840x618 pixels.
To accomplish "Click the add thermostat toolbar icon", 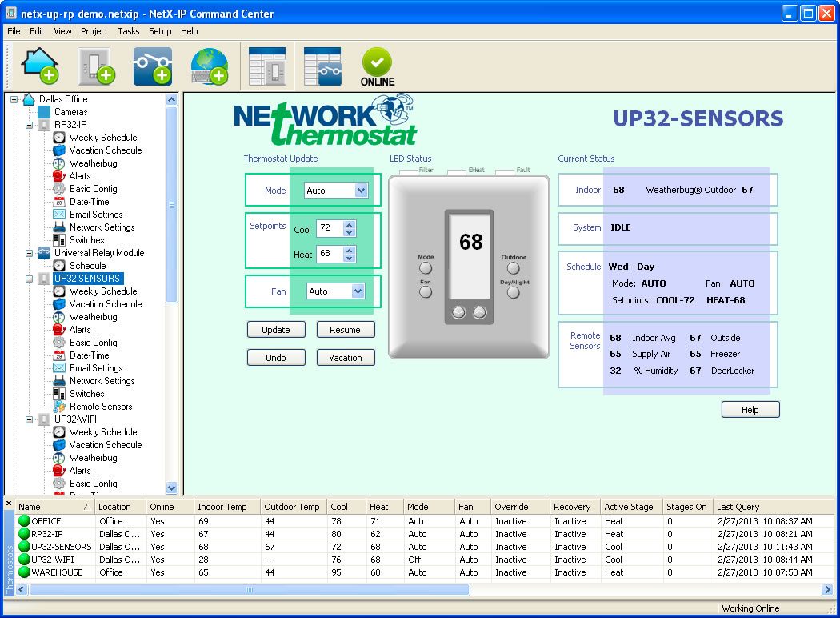I will coord(97,66).
